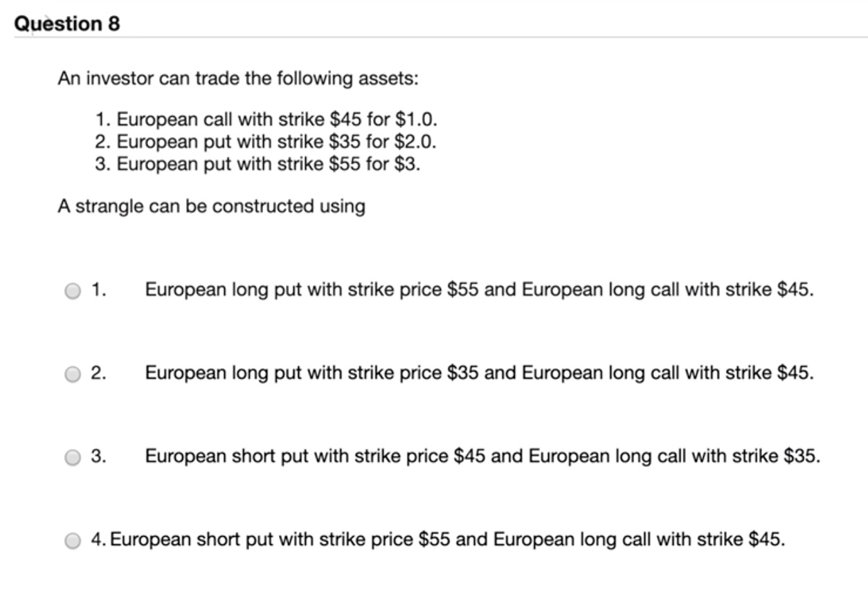
Task: Pick the radio button for answer 4
Action: (73, 540)
